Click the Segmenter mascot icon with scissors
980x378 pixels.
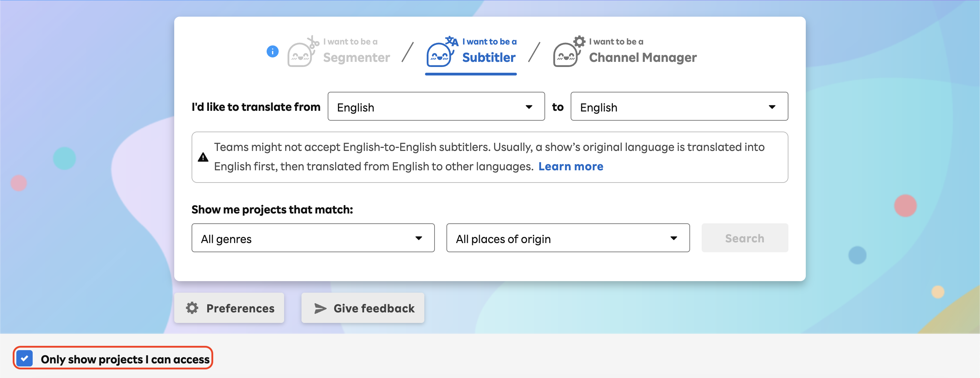pyautogui.click(x=303, y=52)
